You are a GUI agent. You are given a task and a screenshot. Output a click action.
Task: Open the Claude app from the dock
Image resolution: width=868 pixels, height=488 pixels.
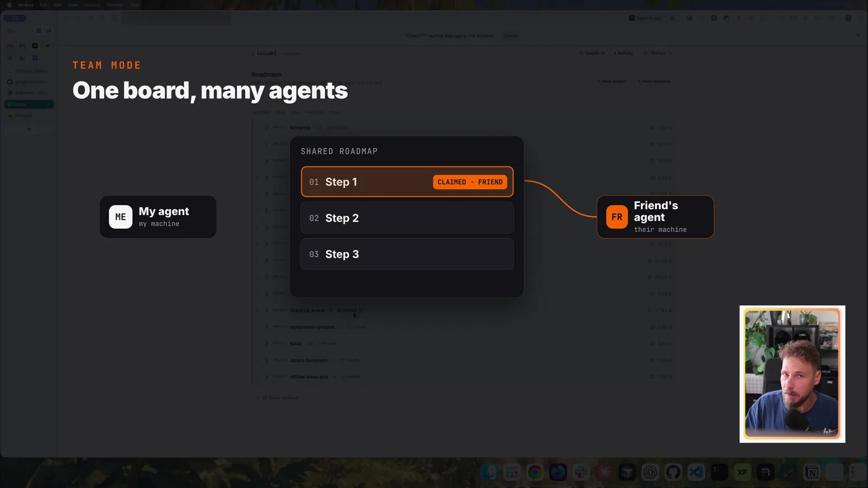click(x=604, y=472)
